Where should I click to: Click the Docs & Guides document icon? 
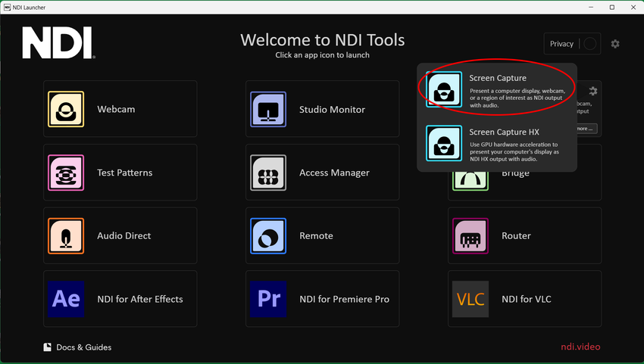coord(48,347)
